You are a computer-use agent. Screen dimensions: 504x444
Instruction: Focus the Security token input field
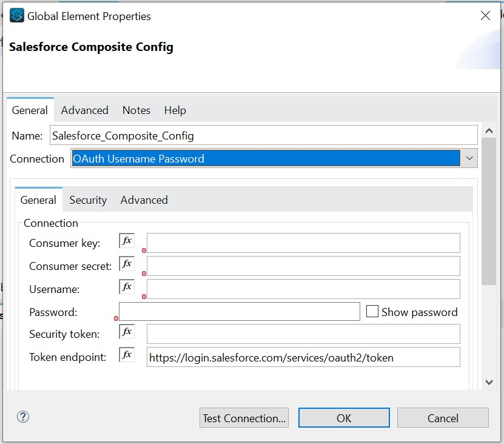(x=303, y=334)
